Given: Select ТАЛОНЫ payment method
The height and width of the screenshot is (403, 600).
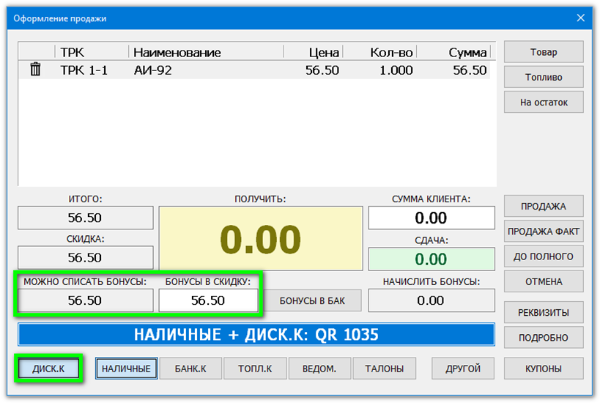Looking at the screenshot, I should 384,369.
